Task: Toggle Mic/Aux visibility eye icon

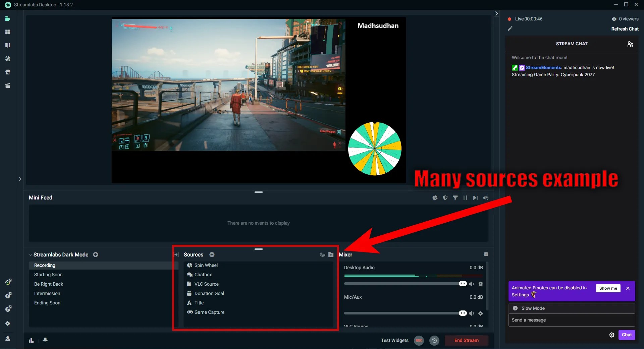Action: click(463, 313)
